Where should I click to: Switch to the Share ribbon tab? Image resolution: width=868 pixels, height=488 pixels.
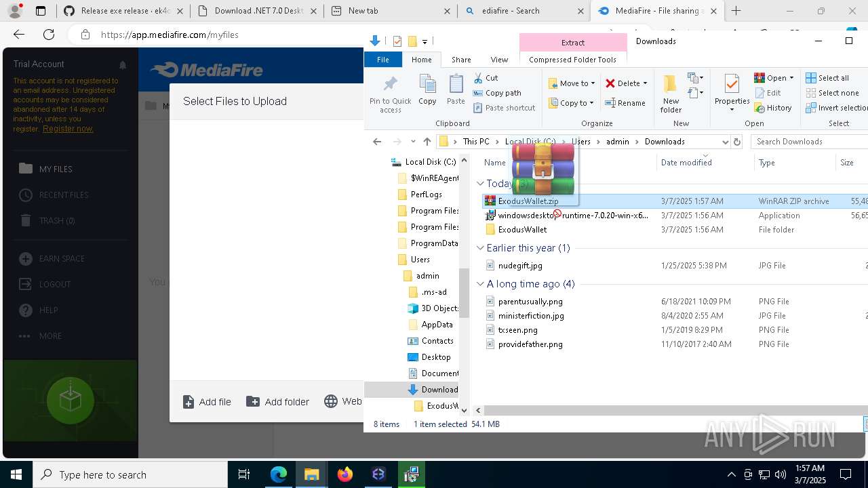(461, 60)
